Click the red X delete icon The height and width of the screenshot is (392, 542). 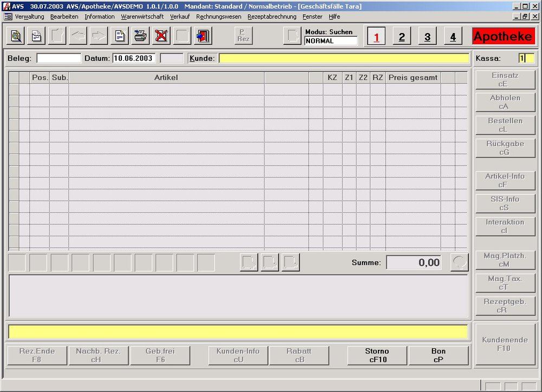click(x=161, y=36)
